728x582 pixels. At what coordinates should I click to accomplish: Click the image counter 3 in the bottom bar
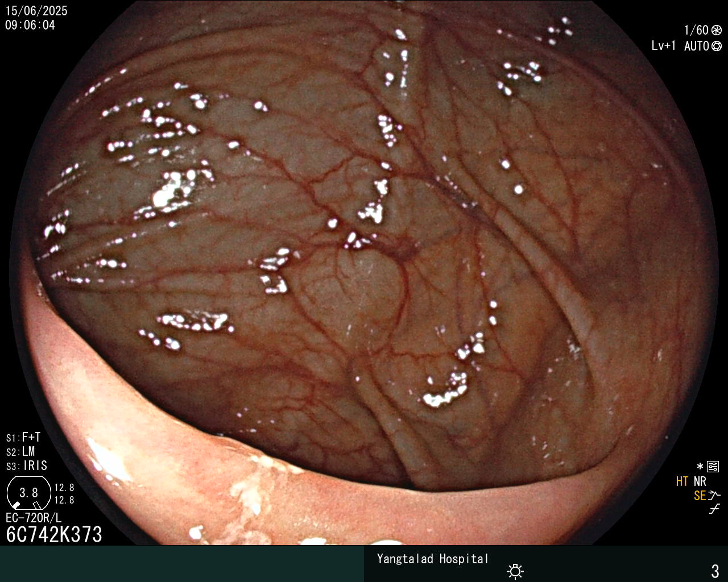click(715, 571)
